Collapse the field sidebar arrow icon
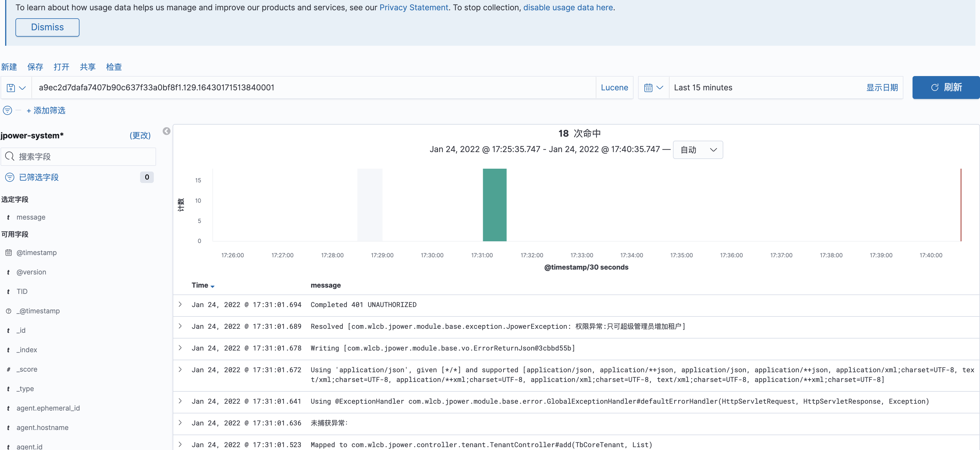 (x=166, y=131)
